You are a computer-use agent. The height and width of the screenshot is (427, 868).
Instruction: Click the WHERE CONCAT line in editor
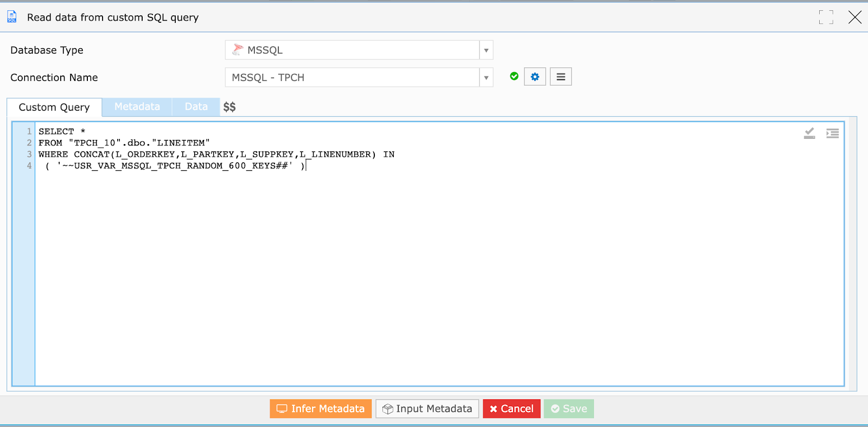click(x=216, y=154)
